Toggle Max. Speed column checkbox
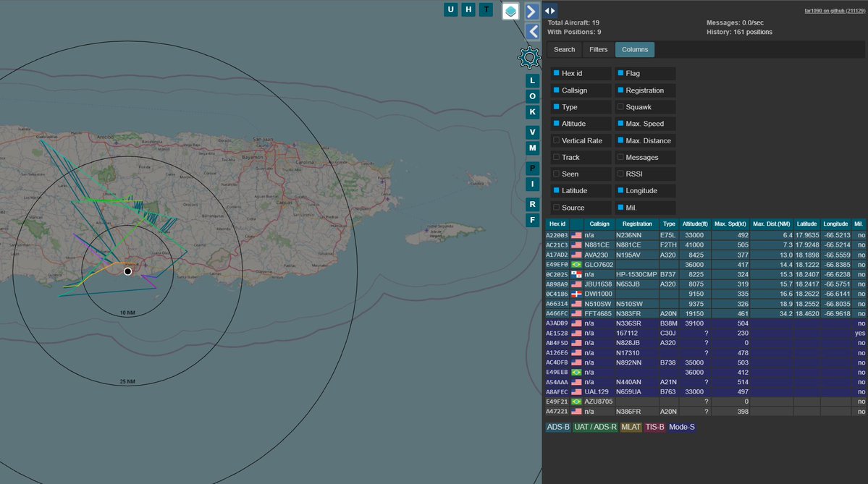 tap(620, 123)
